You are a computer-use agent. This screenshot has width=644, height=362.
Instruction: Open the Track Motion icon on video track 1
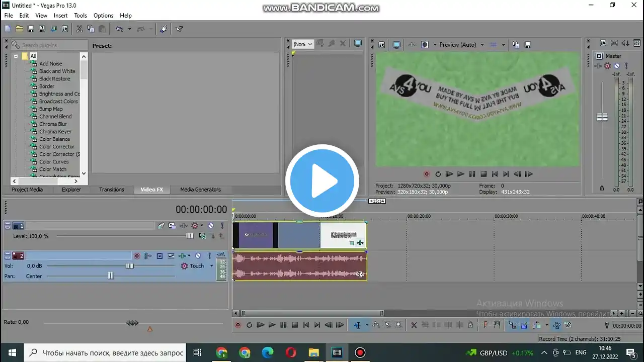(x=172, y=226)
